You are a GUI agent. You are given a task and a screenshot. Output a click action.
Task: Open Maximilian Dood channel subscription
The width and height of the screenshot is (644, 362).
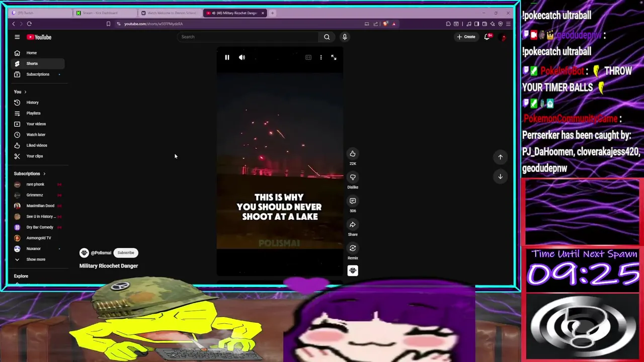pos(38,206)
